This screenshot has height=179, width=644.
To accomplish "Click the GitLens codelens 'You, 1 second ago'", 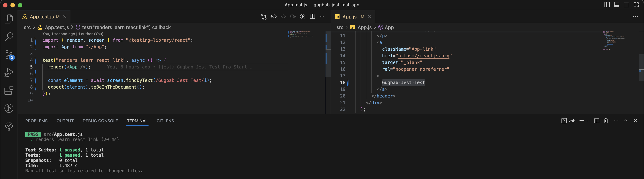I will tap(59, 34).
